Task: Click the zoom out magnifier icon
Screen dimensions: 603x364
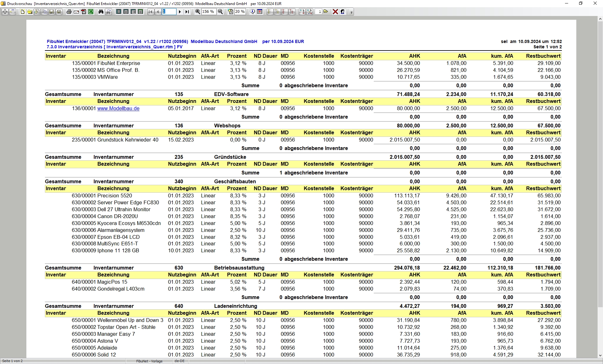Action: pos(220,12)
